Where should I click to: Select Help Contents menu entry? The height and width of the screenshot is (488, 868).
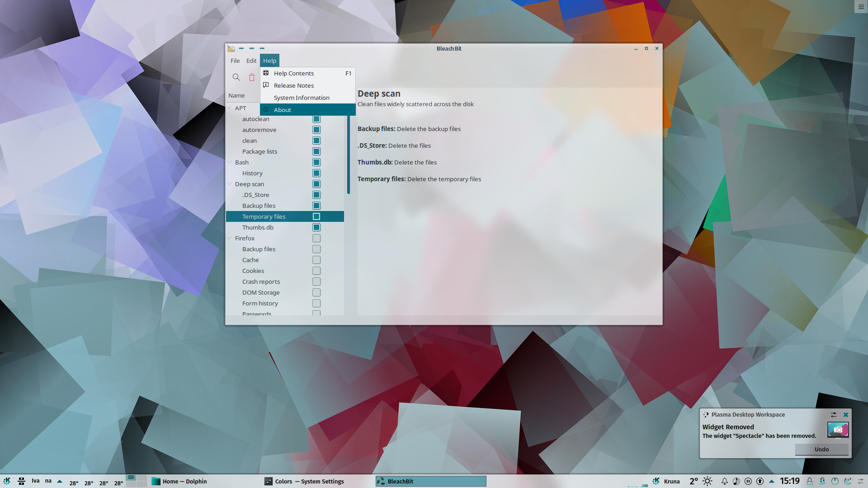pyautogui.click(x=307, y=73)
